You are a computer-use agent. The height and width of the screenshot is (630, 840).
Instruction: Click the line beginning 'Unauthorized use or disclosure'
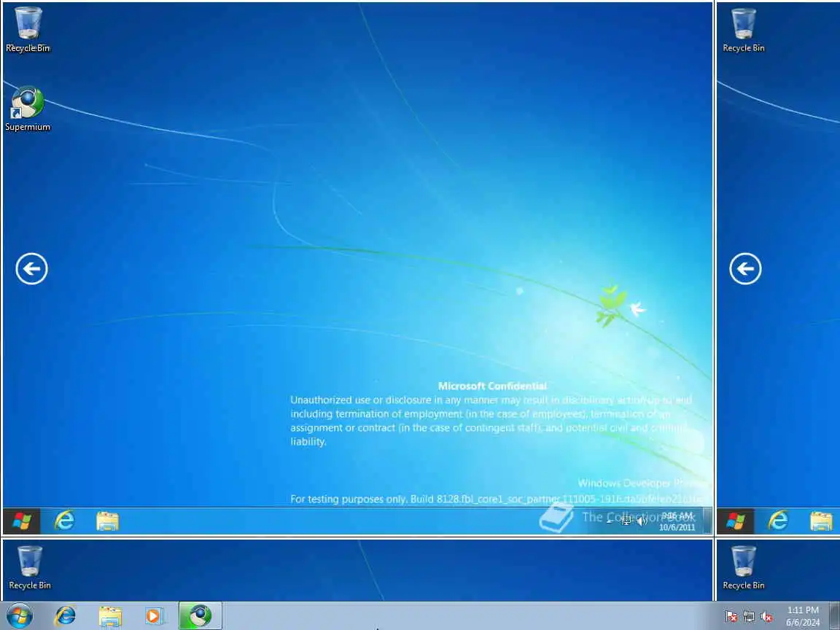(x=491, y=400)
